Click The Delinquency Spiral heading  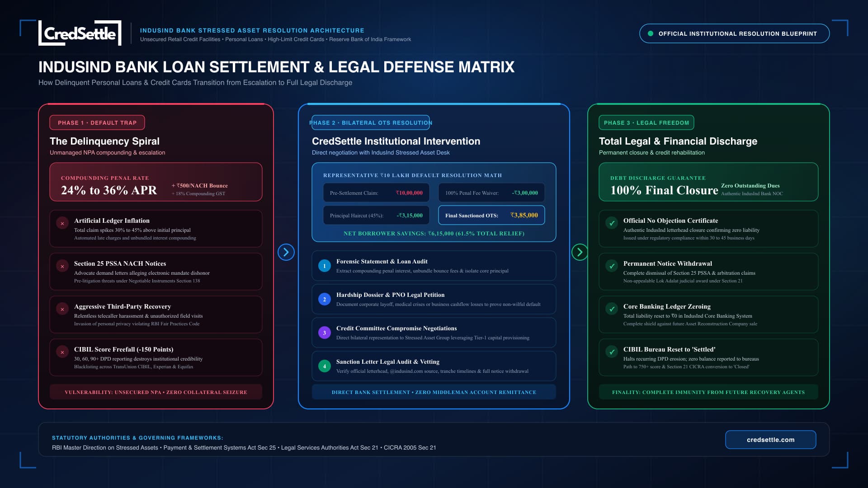[104, 141]
